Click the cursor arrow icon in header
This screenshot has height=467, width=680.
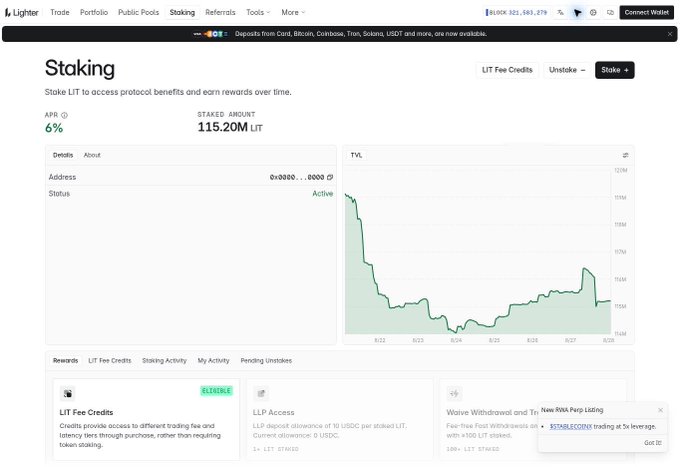577,13
